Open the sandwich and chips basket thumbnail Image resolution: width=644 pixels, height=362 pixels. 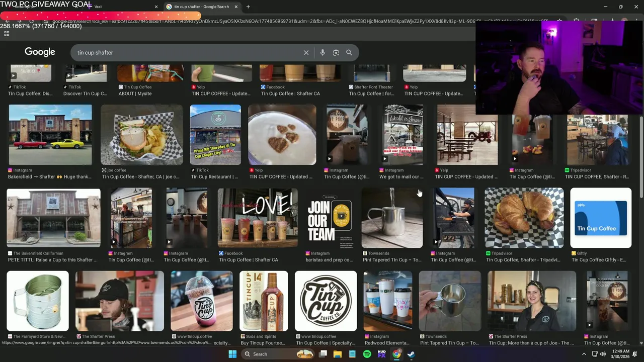coord(142,135)
